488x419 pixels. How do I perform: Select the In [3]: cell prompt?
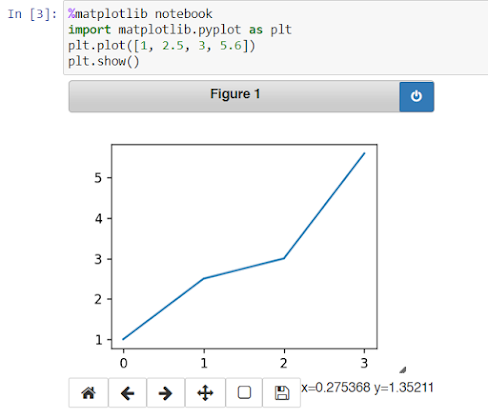(32, 14)
